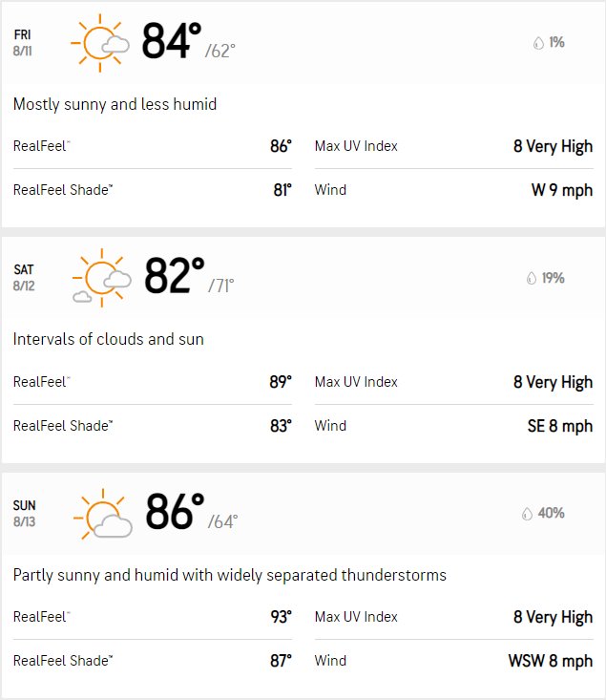The height and width of the screenshot is (700, 606).
Task: Click Friday's RealFeel 86° value
Action: point(281,146)
